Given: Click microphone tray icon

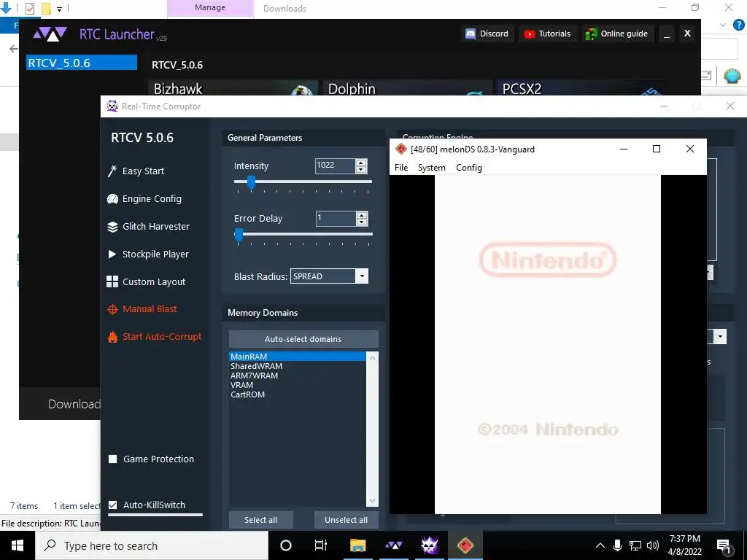Looking at the screenshot, I should [x=617, y=545].
